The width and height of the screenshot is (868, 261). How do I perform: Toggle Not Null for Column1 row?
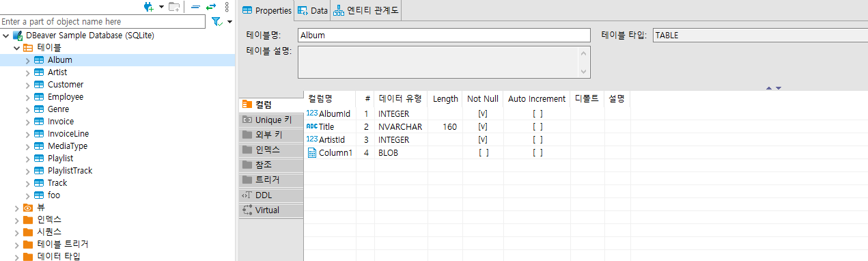(483, 152)
